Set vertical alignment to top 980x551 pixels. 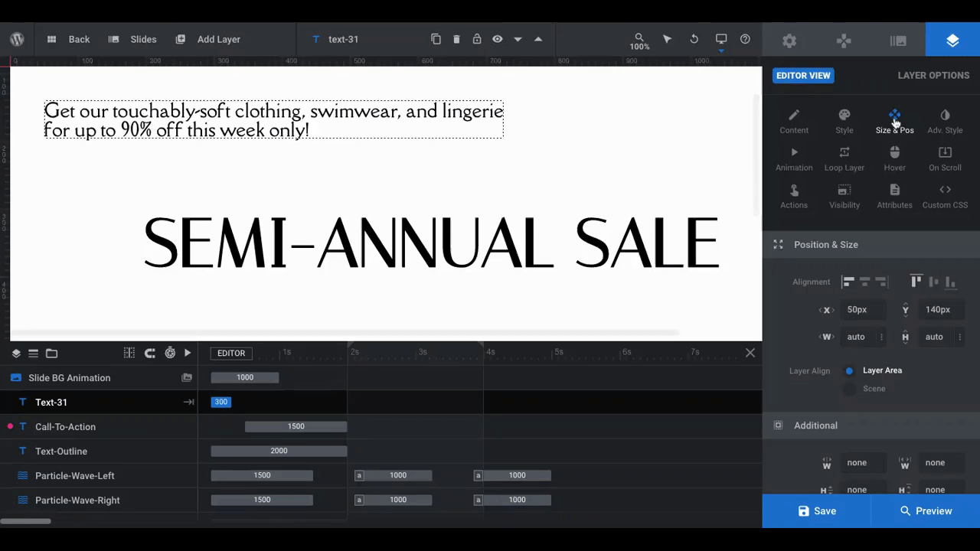(x=916, y=282)
